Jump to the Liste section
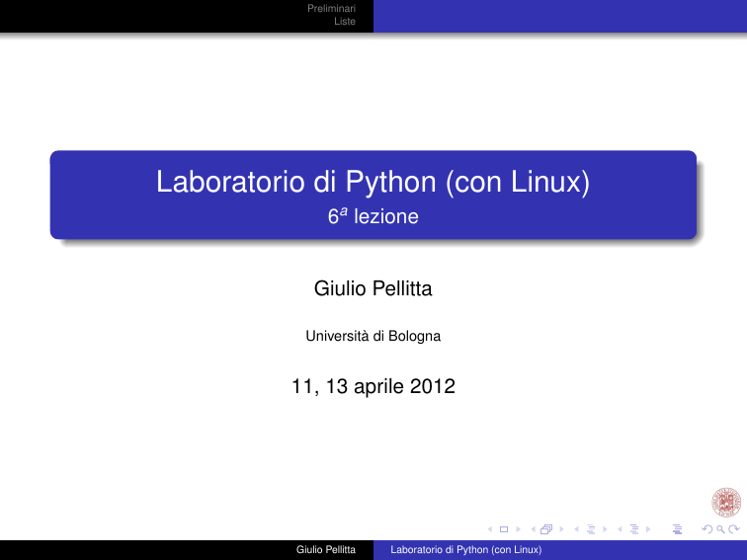The height and width of the screenshot is (560, 747). (345, 22)
